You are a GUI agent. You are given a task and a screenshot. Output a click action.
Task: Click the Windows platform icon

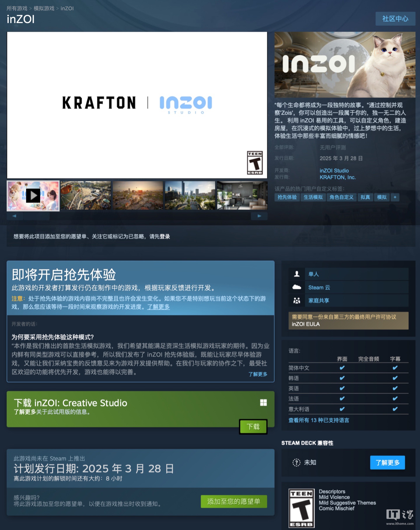[263, 403]
